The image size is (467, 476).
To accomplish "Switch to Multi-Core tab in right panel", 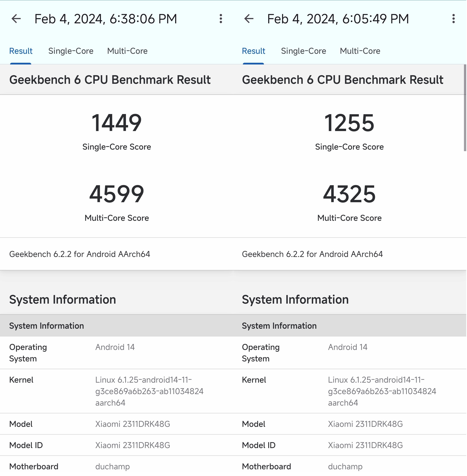I will coord(360,51).
